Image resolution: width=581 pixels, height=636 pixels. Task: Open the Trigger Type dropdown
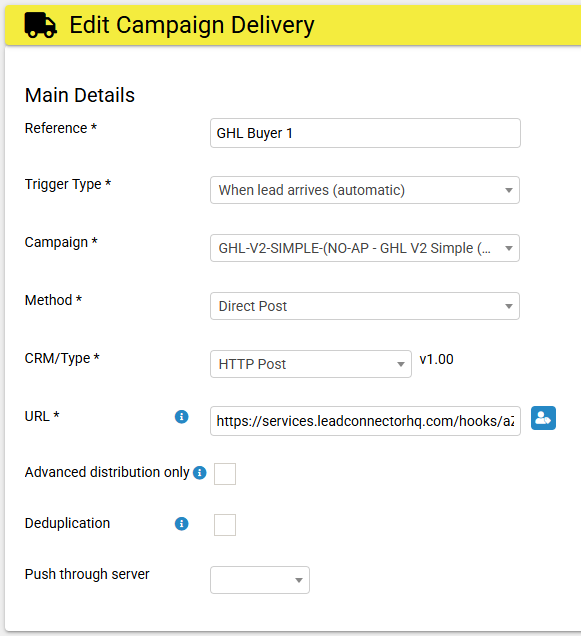[365, 190]
